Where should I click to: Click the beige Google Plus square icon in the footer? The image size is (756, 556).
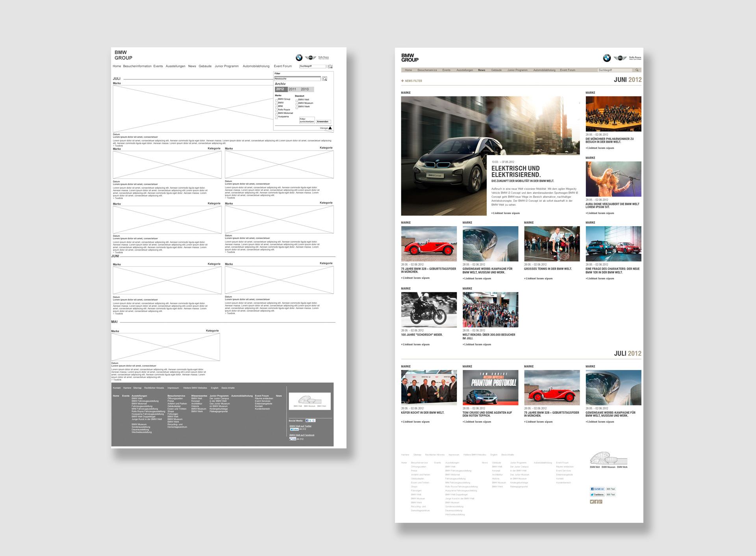(600, 502)
